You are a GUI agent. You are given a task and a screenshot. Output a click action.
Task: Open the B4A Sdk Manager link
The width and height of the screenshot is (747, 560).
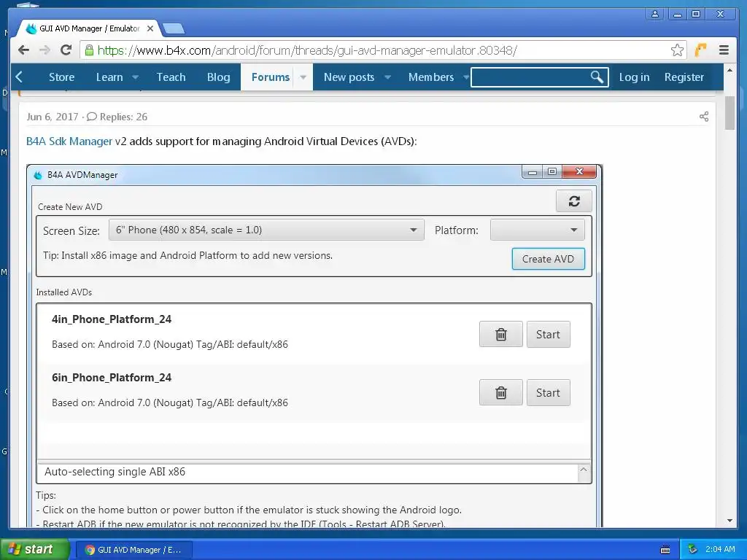[x=69, y=141]
